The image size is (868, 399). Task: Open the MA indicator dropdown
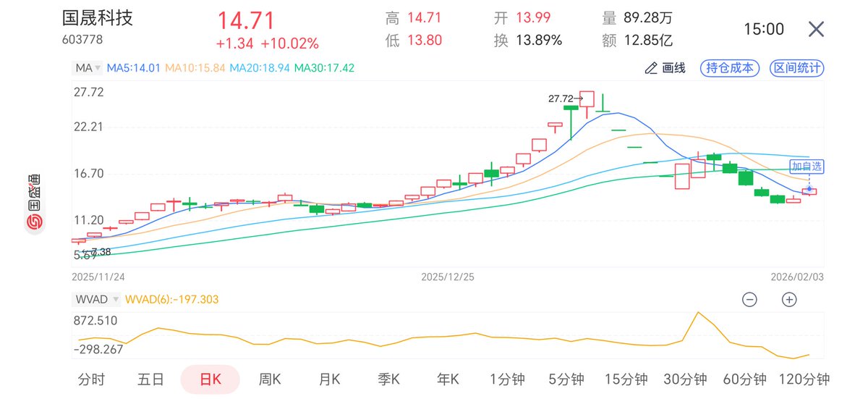tap(89, 68)
